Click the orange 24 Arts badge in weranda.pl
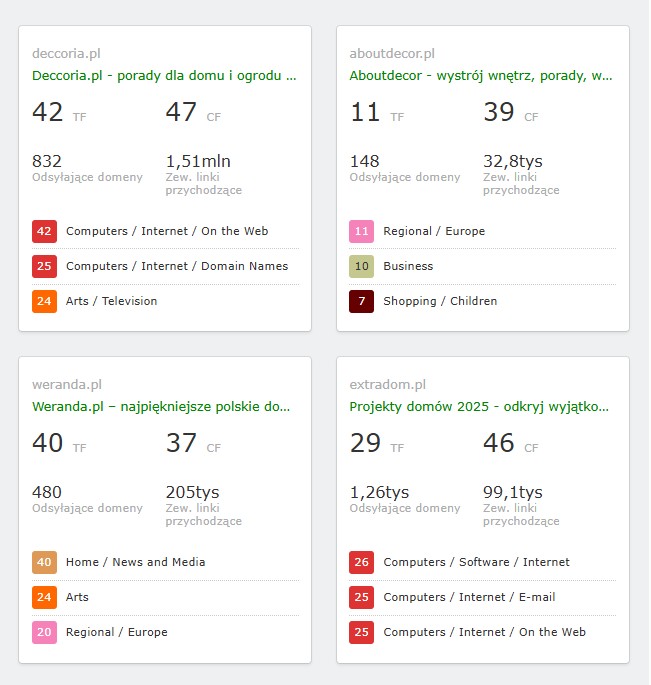 [44, 597]
